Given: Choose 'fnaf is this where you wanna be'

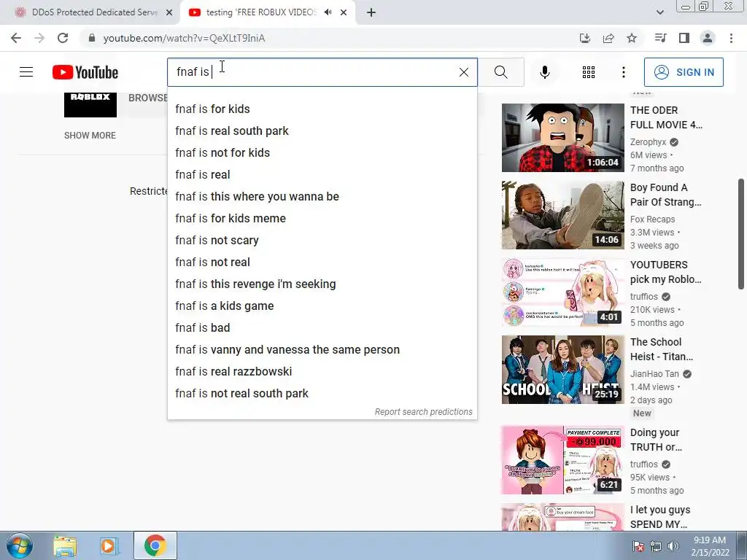Looking at the screenshot, I should (x=322, y=197).
